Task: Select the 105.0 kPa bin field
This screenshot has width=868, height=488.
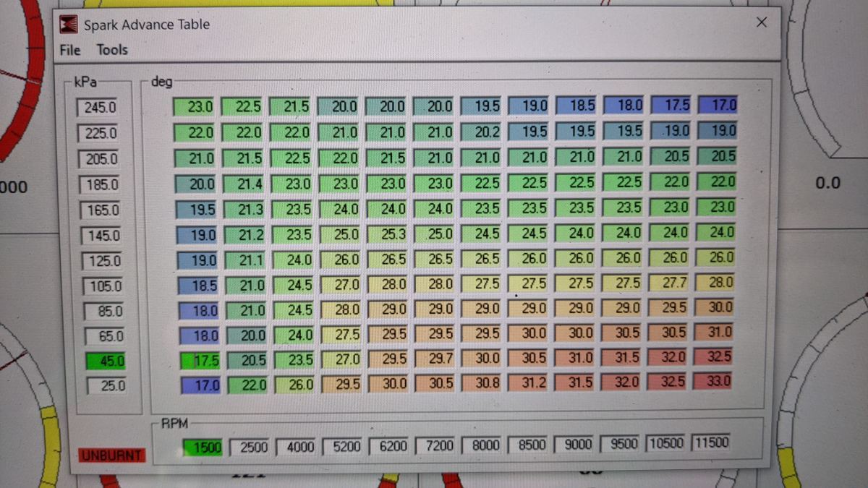Action: point(104,286)
